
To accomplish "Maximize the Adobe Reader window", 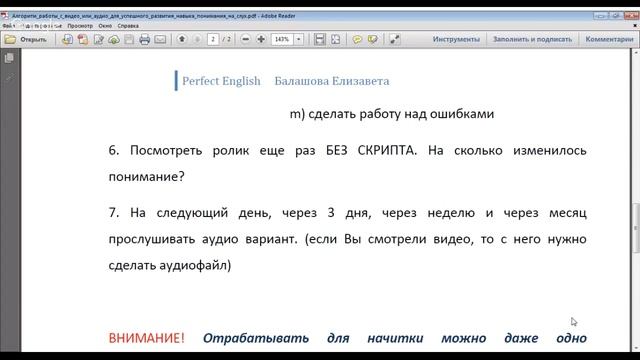I will point(616,16).
